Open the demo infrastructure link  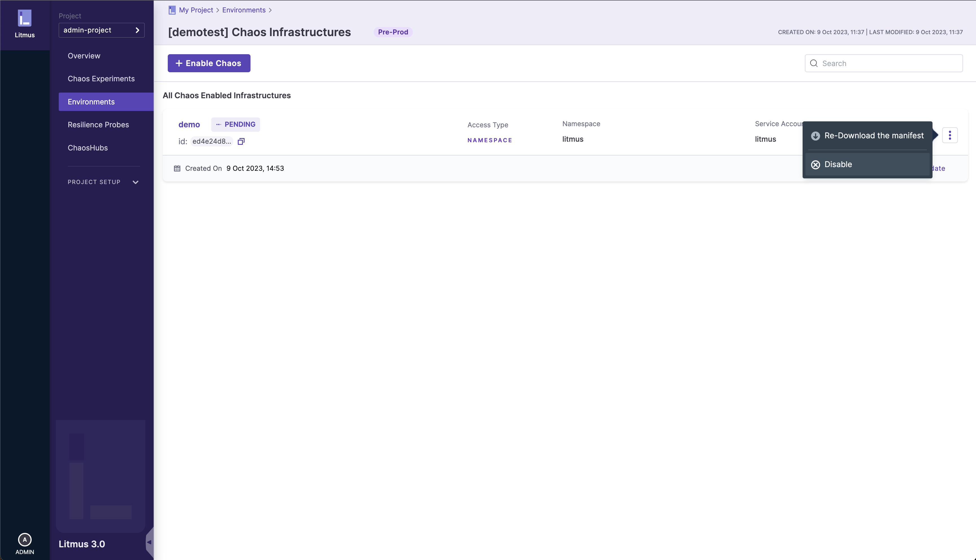189,124
